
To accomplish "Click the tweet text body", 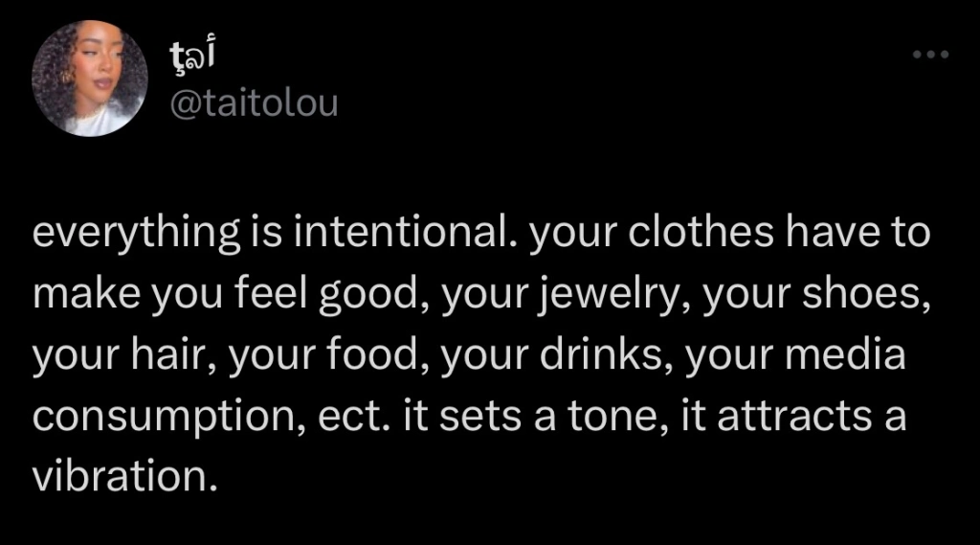I will pos(479,354).
